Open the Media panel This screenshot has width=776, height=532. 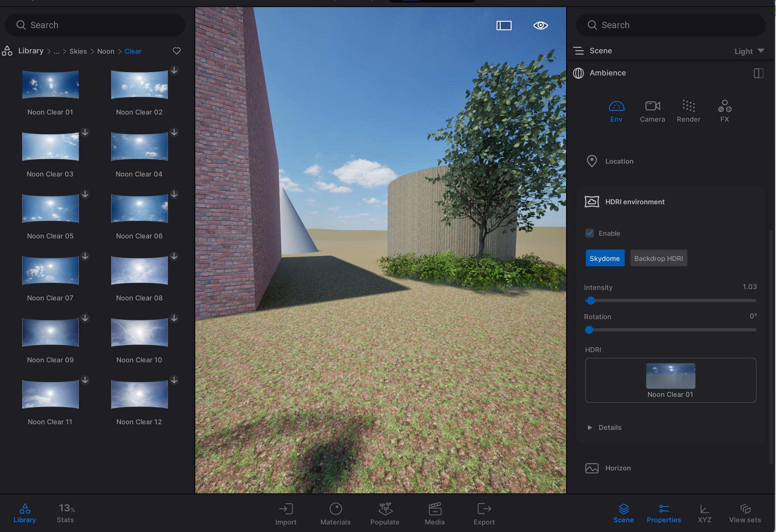pyautogui.click(x=435, y=514)
